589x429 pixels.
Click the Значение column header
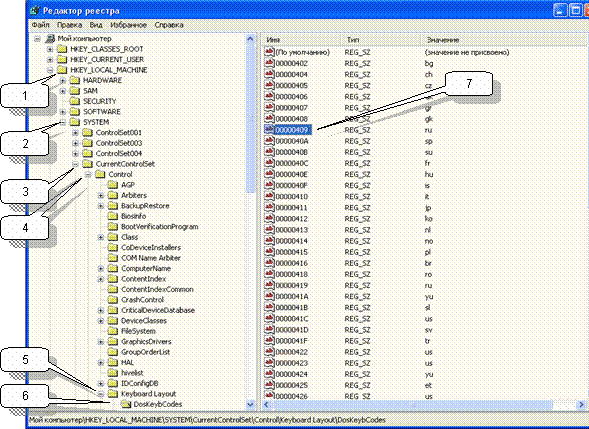[x=504, y=39]
